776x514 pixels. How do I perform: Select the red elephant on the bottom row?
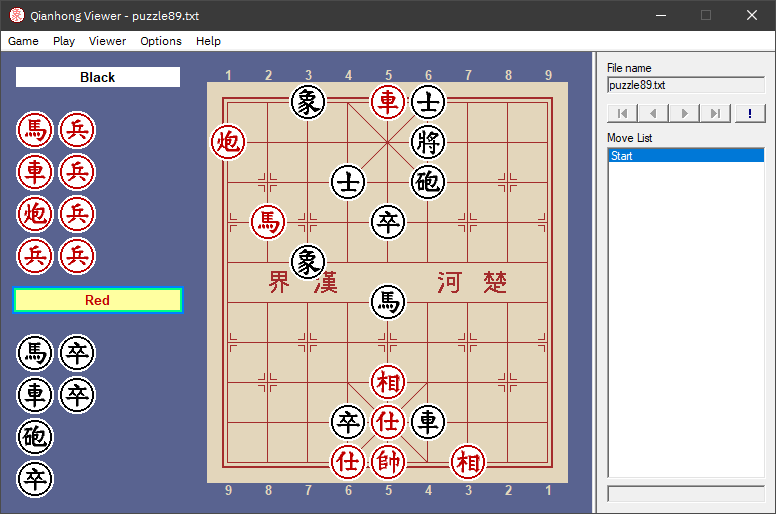(x=468, y=462)
